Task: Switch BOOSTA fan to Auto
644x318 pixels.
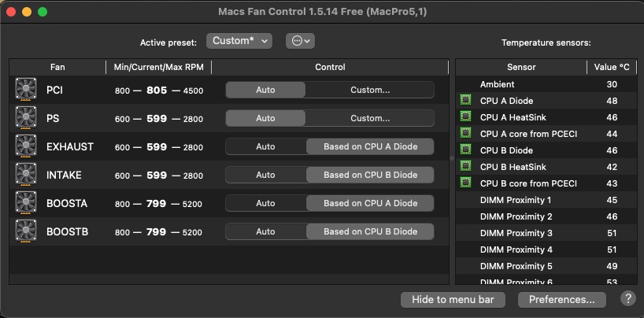Action: coord(265,203)
